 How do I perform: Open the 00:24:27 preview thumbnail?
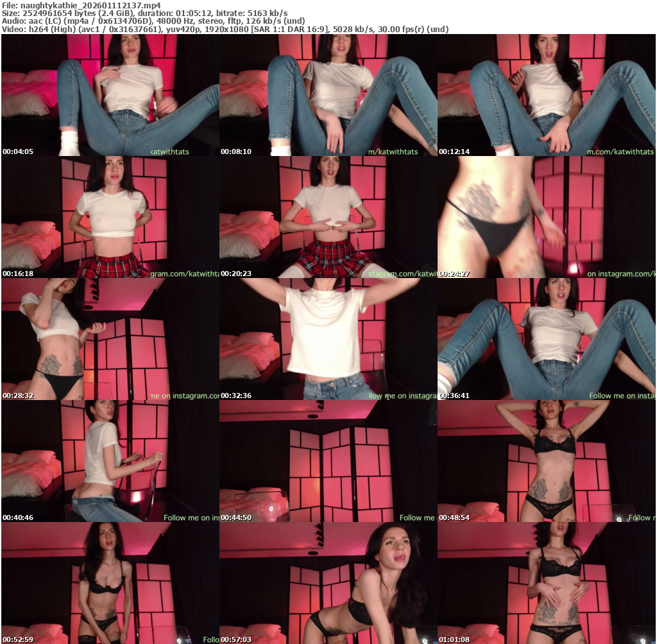[x=546, y=217]
